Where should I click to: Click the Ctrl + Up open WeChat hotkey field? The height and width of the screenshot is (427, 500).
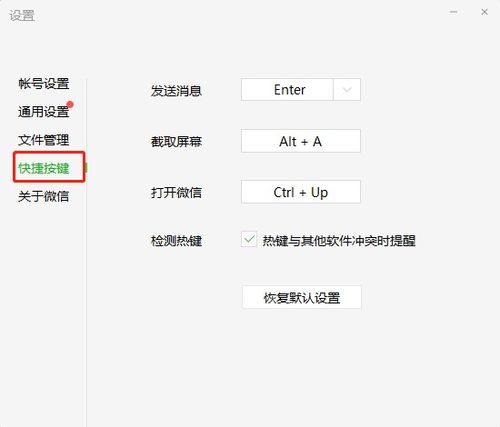(x=301, y=192)
